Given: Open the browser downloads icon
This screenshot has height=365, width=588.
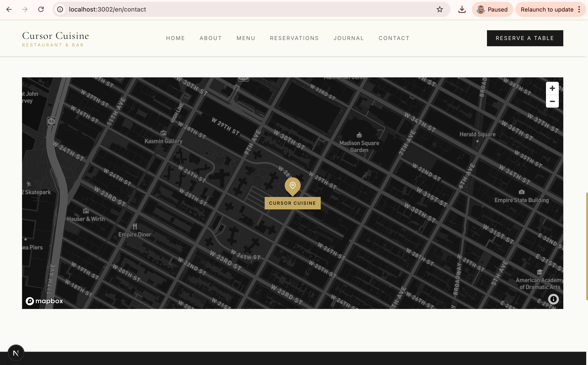Looking at the screenshot, I should pyautogui.click(x=462, y=9).
